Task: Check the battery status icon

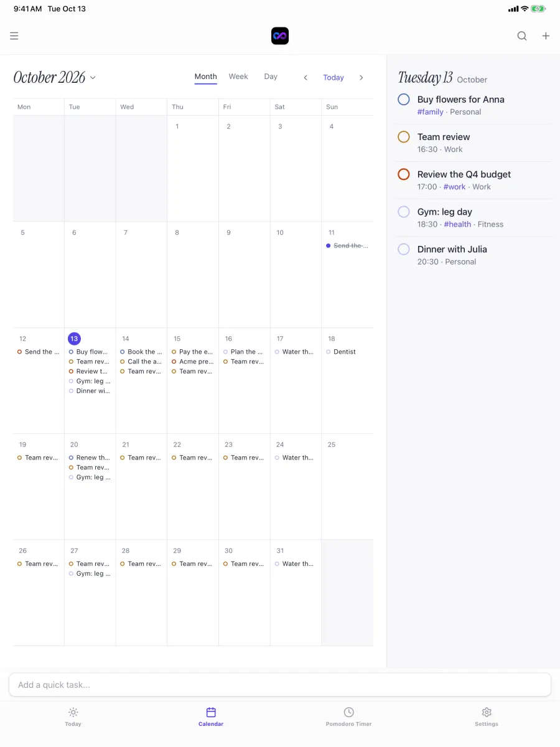Action: tap(538, 9)
